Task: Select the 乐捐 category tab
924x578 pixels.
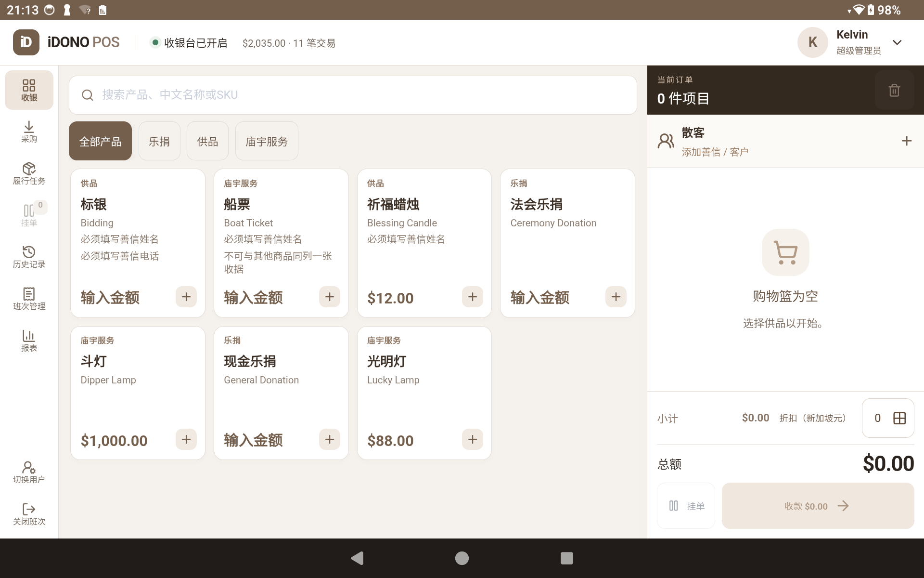Action: (159, 141)
